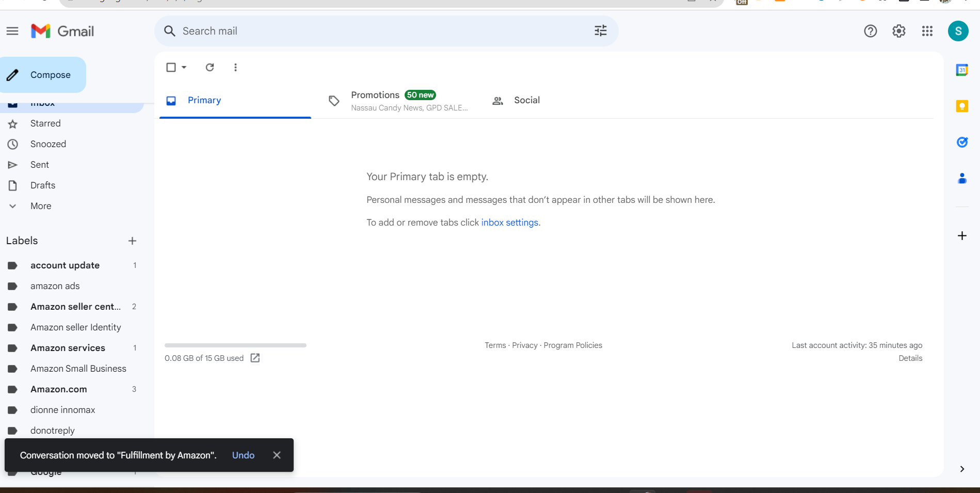
Task: Refresh the inbox
Action: (210, 67)
